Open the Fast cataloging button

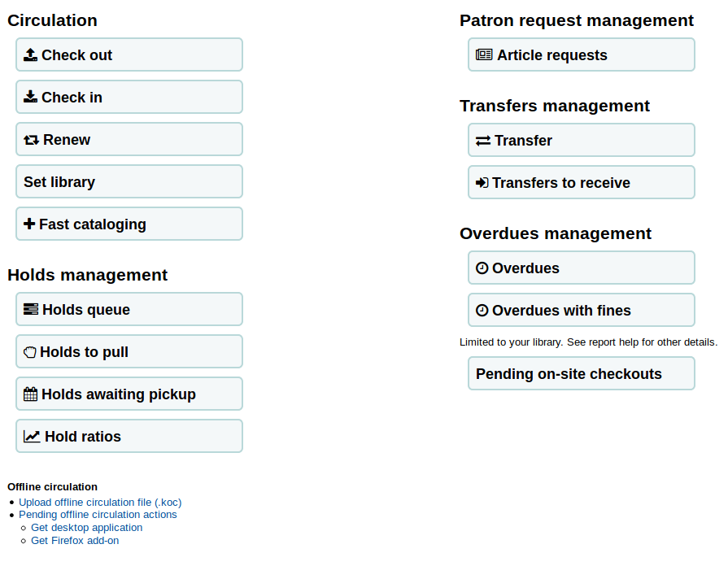click(x=129, y=224)
